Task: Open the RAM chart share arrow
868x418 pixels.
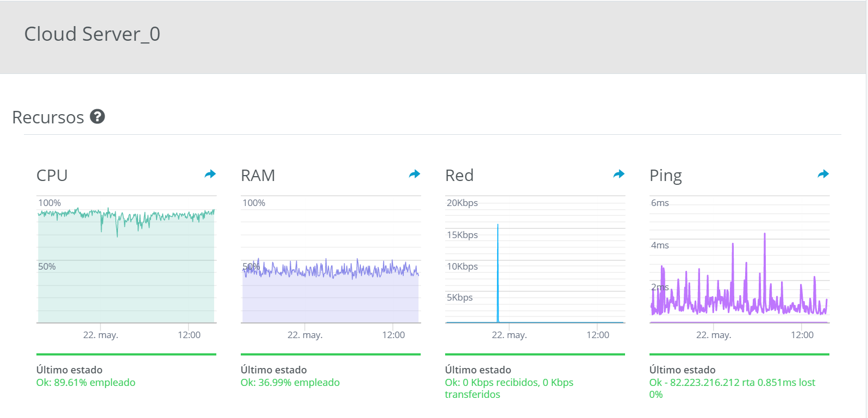Action: [x=415, y=174]
